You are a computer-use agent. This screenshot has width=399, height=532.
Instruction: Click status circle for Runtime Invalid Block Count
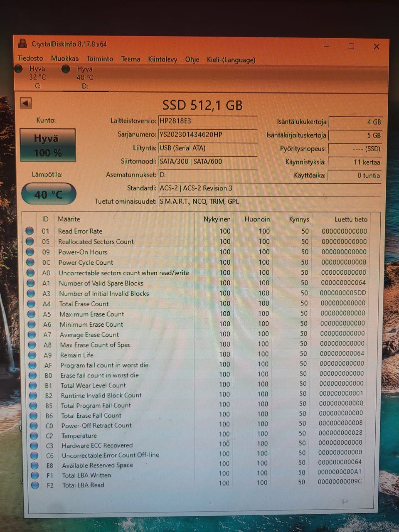tap(33, 395)
